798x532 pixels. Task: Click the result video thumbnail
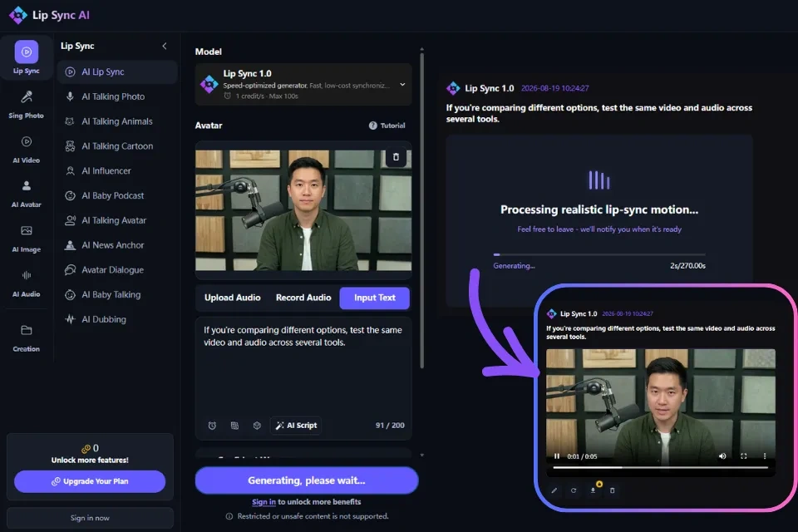coord(661,412)
